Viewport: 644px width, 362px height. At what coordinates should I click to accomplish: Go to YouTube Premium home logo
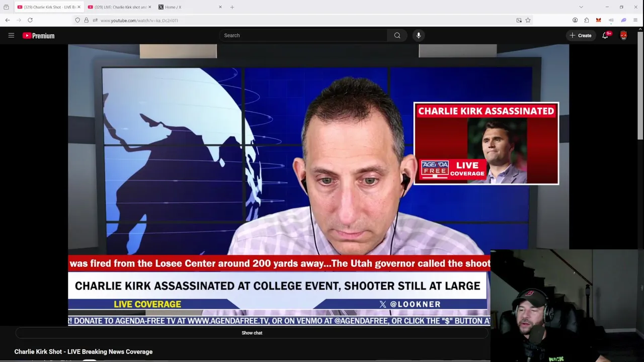38,36
